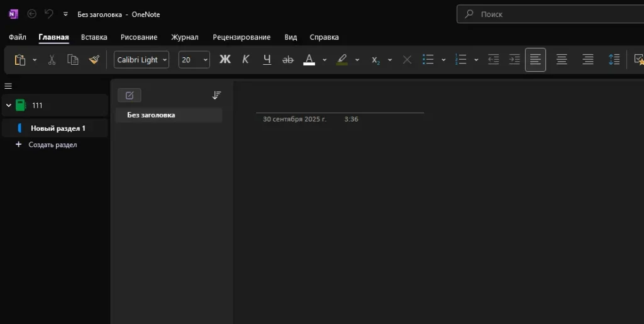Increase paragraph indent
Screen dimensions: 644x324
514,60
